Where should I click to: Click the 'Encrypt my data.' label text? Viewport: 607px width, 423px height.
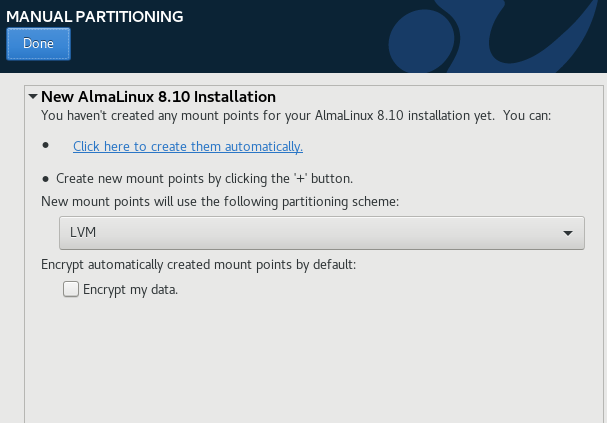tap(131, 289)
